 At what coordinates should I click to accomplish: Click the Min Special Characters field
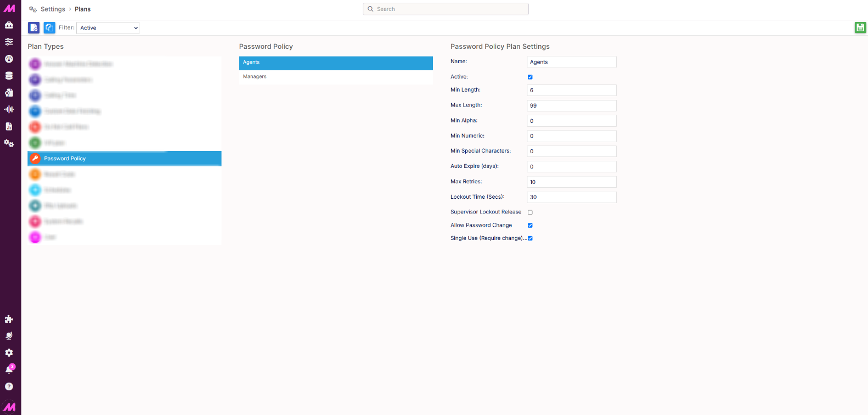tap(572, 151)
